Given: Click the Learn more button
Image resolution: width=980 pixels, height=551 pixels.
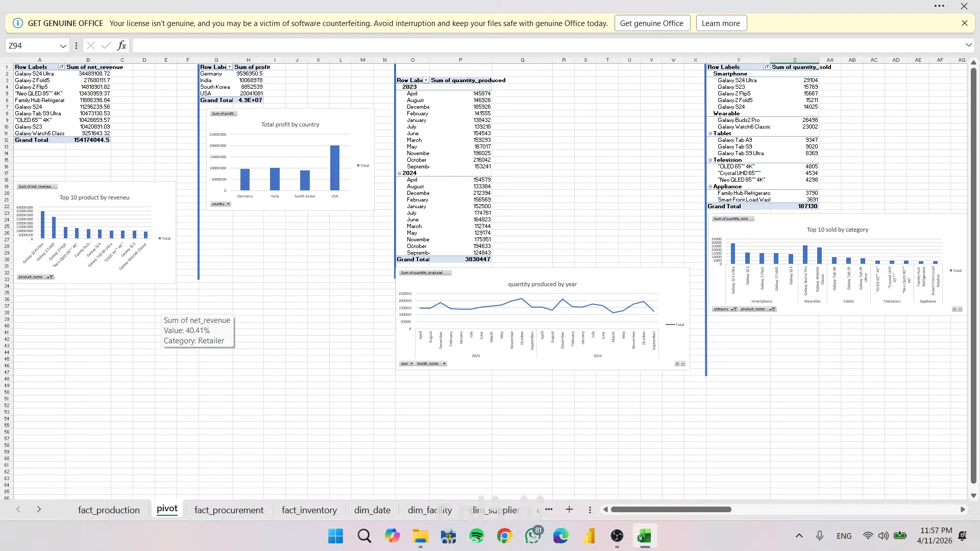Looking at the screenshot, I should (721, 23).
